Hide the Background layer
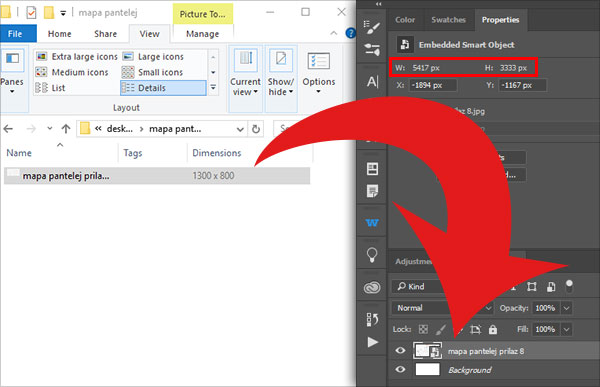The image size is (600, 387). pos(400,369)
